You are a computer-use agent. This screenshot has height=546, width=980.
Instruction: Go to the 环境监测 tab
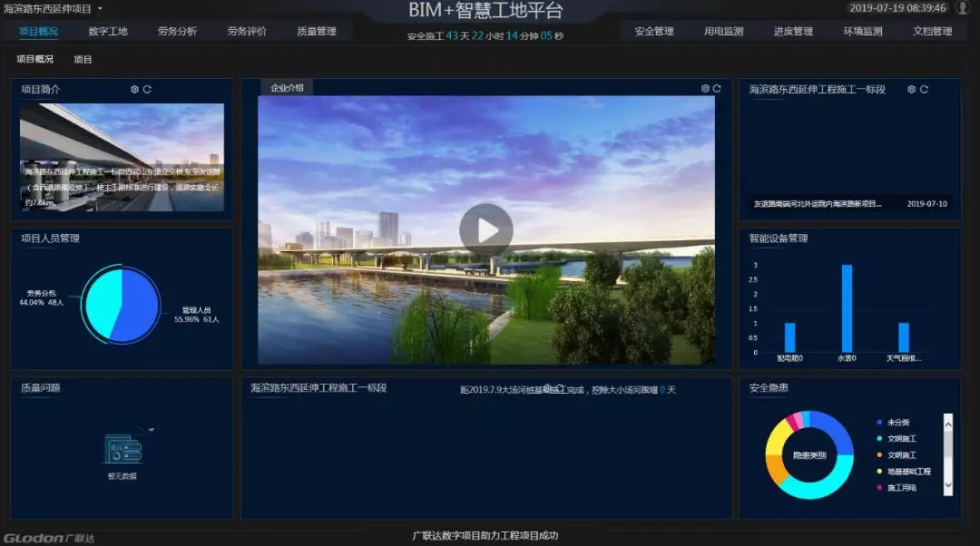(x=862, y=32)
